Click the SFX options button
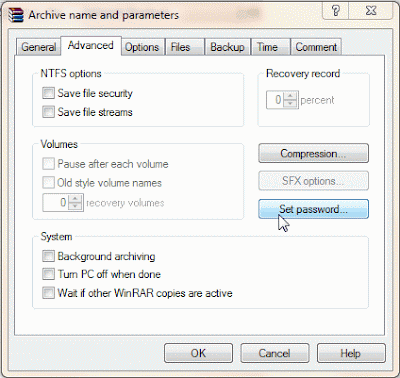Viewport: 400px width, 378px height. [x=313, y=181]
